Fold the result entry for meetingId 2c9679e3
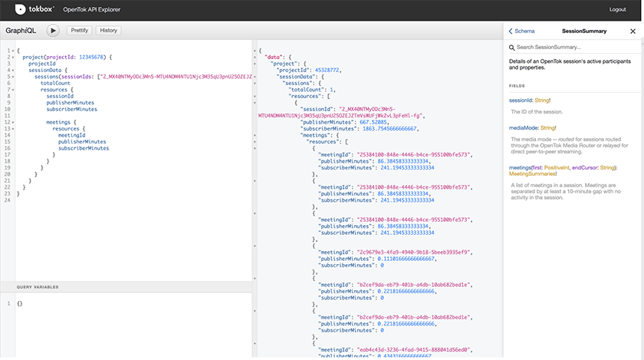 coord(255,246)
